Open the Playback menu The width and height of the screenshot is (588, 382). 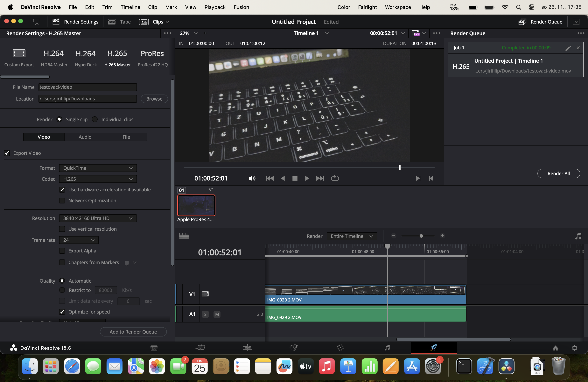coord(215,7)
